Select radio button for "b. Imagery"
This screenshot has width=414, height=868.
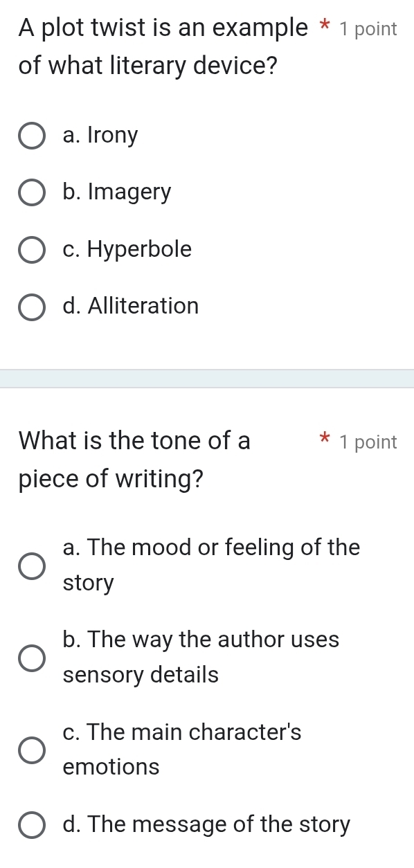click(x=32, y=192)
